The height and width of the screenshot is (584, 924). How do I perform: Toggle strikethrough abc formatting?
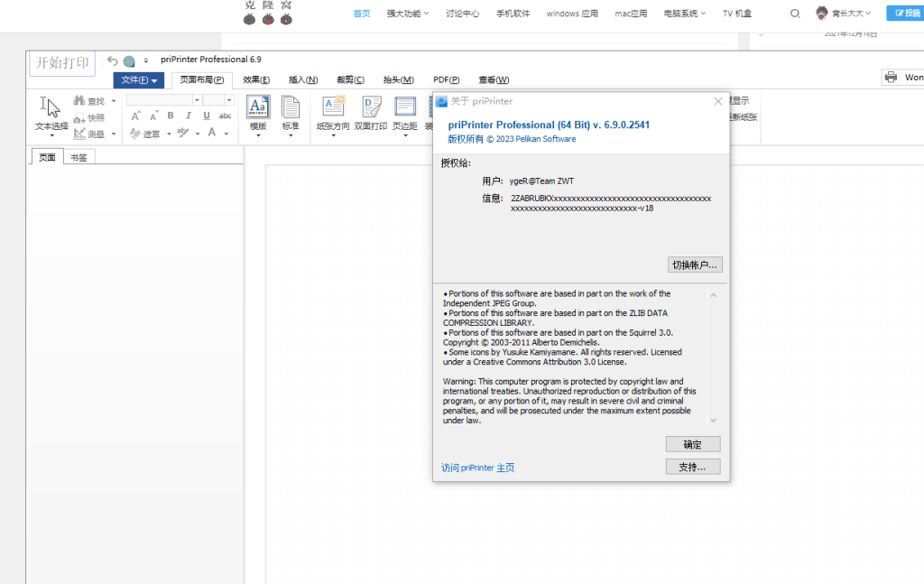click(225, 116)
